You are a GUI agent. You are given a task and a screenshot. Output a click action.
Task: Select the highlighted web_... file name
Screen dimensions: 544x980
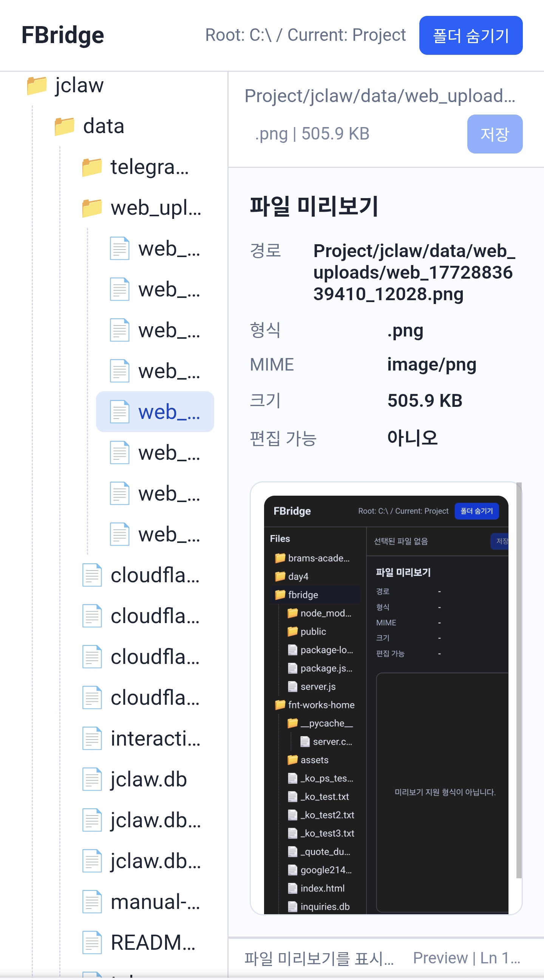click(169, 412)
